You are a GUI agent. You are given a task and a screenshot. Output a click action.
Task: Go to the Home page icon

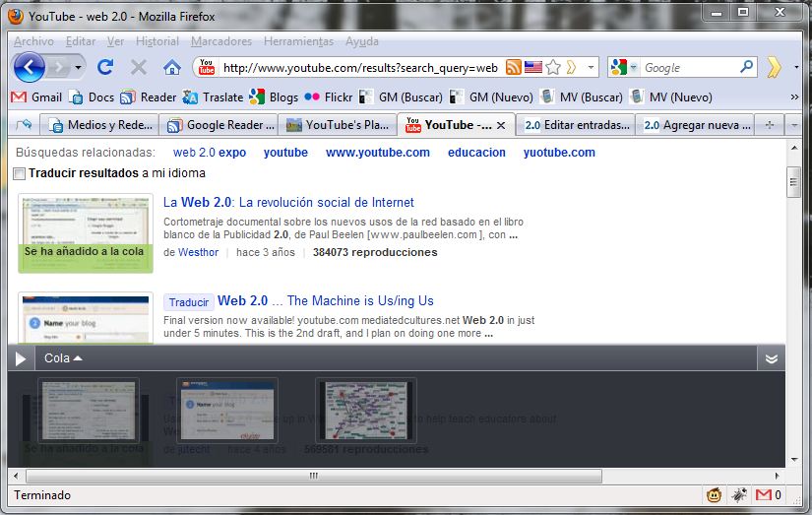click(x=172, y=67)
